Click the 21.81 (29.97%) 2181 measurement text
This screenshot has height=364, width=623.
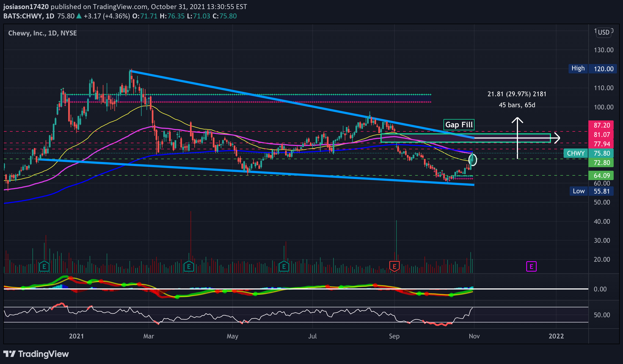point(517,94)
